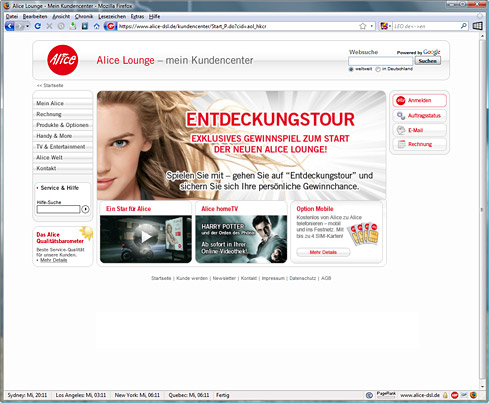The height and width of the screenshot is (403, 489).
Task: Open Mehr Details under Qualitätsbarometer
Action: pos(53,260)
